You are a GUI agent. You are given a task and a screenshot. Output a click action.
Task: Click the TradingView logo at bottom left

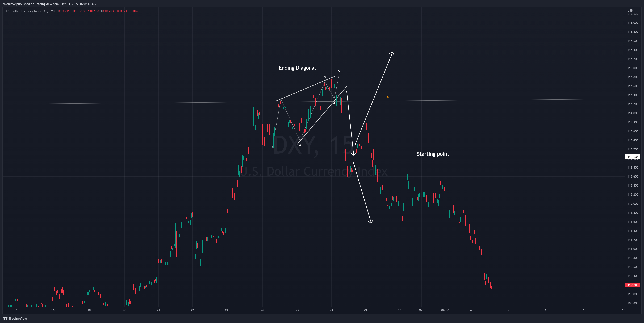coord(15,318)
